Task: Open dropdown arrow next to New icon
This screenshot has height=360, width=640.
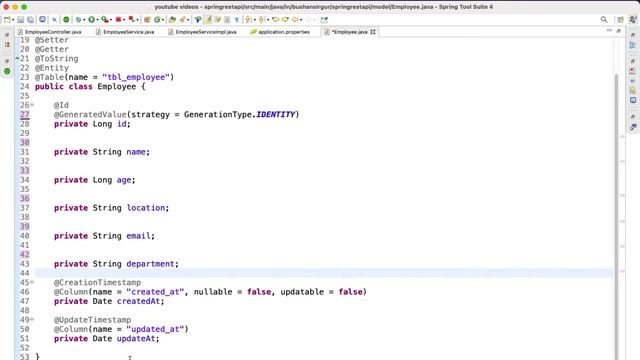Action: 13,20
